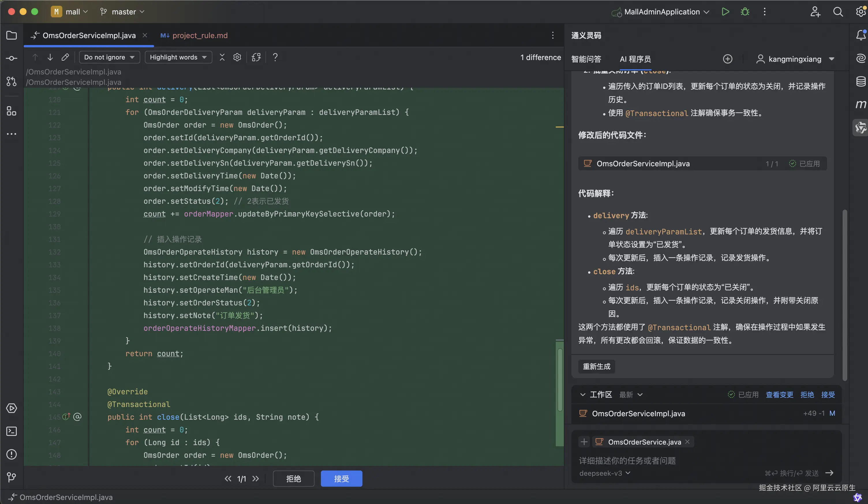Image resolution: width=868 pixels, height=504 pixels.
Task: Switch to the 智能问答 tab
Action: point(586,59)
